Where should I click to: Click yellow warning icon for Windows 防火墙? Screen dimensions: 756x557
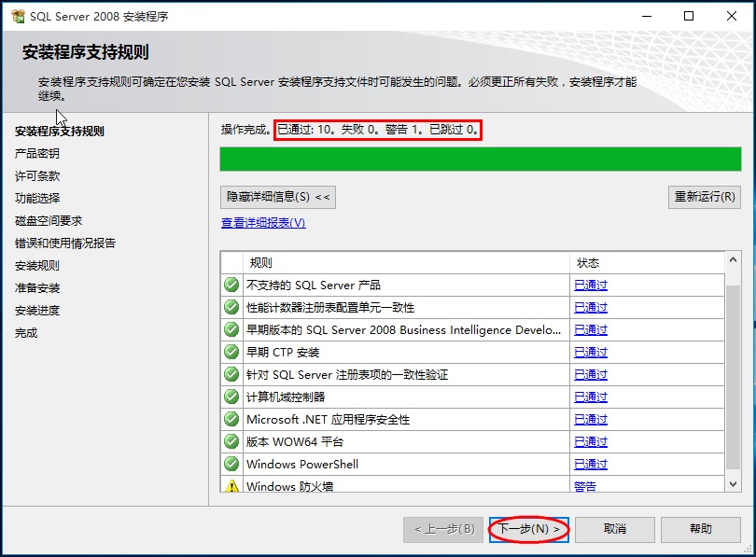[231, 486]
